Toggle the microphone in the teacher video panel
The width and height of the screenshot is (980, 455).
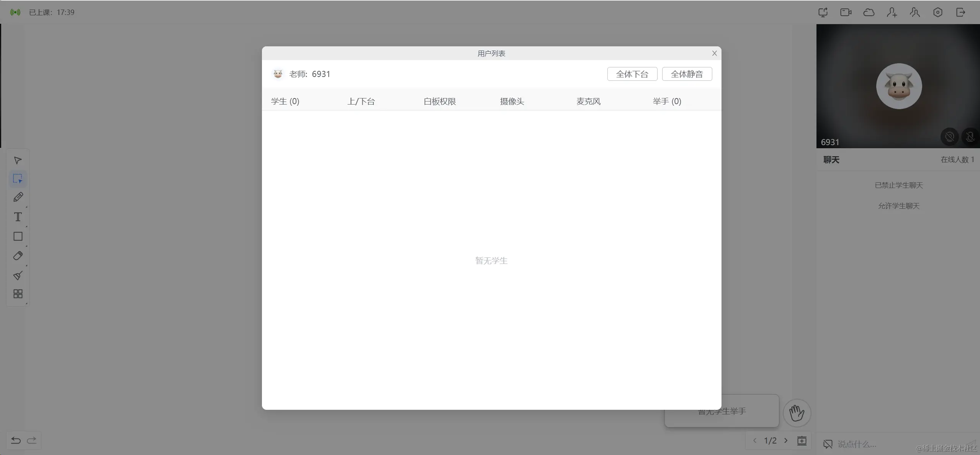[970, 137]
